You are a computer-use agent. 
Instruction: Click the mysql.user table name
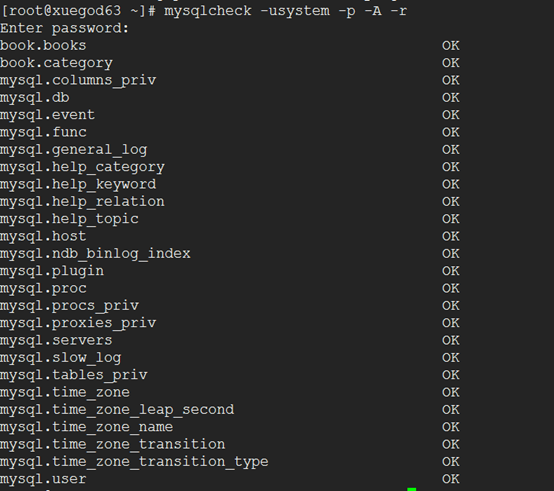tap(43, 479)
